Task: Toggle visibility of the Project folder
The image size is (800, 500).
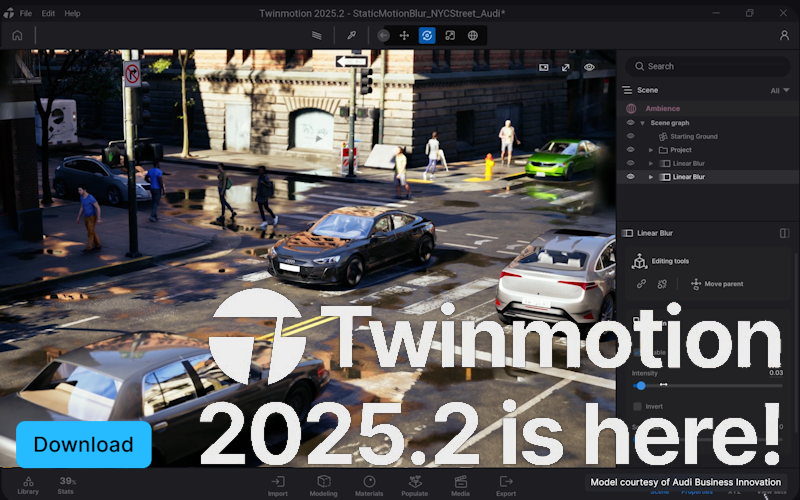Action: click(x=630, y=150)
